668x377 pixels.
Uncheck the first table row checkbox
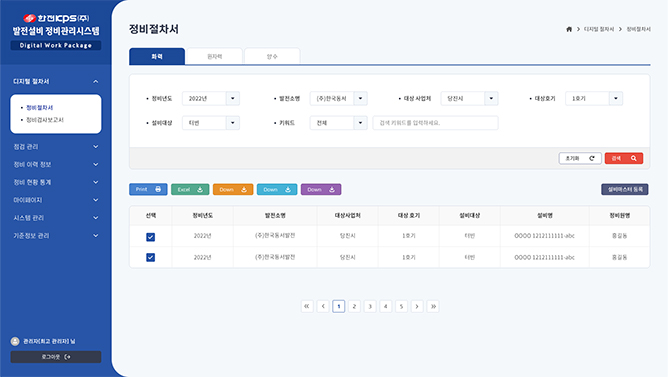150,237
